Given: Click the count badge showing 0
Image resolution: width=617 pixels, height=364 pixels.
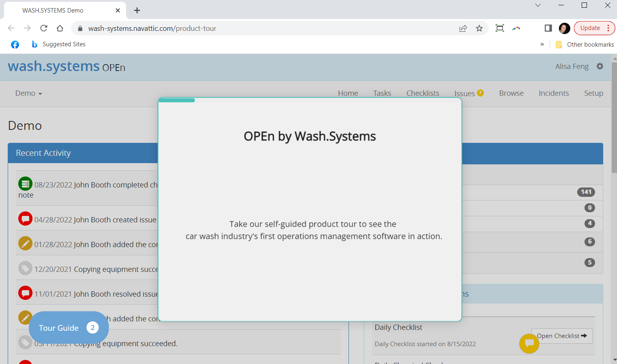Looking at the screenshot, I should point(589,208).
